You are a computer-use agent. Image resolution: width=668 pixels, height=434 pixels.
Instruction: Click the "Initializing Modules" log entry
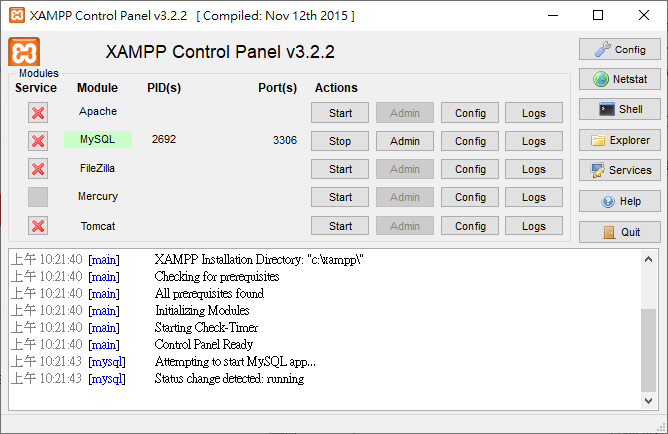202,310
